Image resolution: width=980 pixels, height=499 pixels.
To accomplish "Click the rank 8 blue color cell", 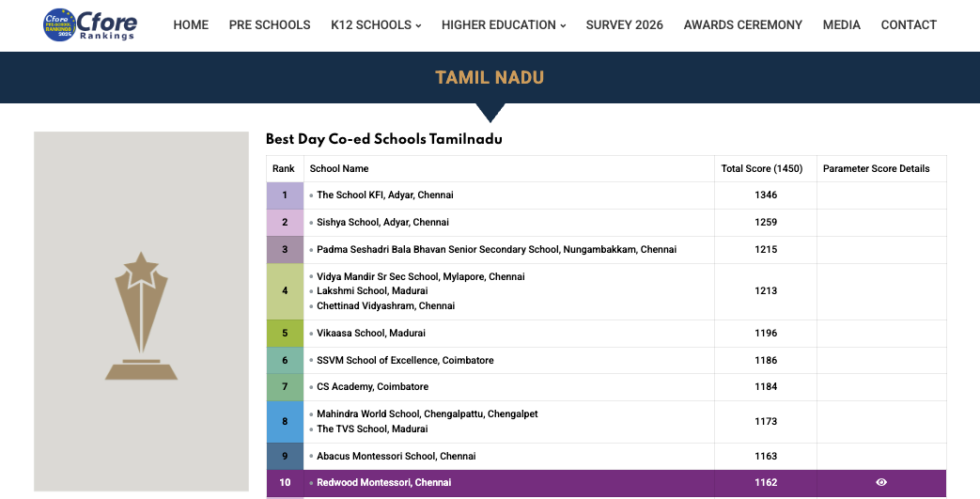I will coord(285,422).
